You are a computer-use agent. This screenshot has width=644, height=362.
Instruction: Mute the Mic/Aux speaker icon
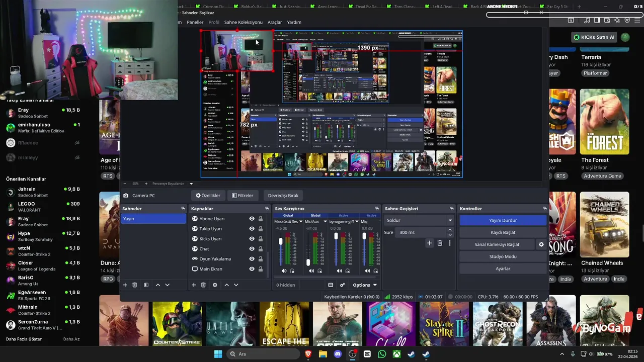tap(311, 271)
